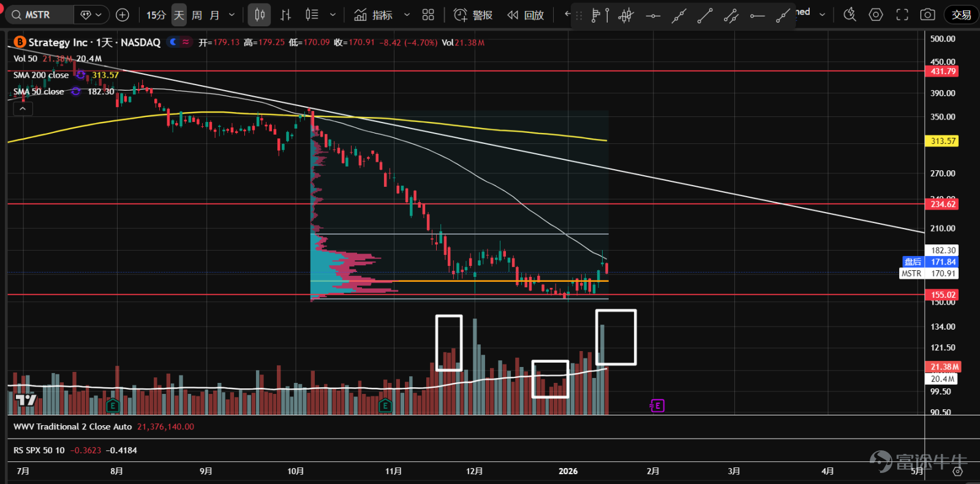
Task: Select the candle-with-lines chart style icon
Action: [312, 15]
